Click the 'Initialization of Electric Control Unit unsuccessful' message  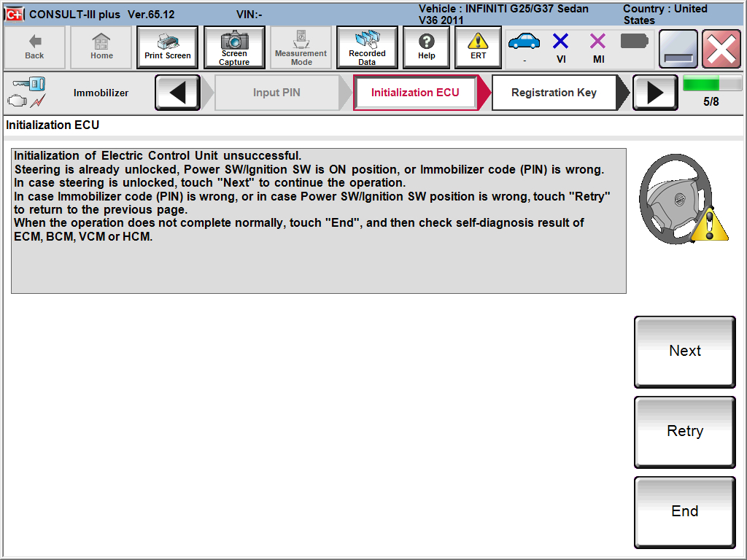158,156
